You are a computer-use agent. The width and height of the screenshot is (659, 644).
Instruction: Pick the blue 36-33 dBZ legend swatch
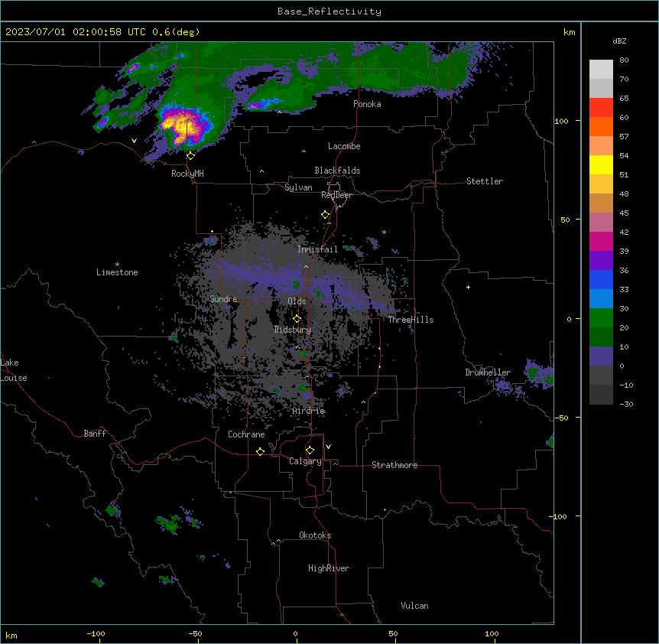(601, 279)
